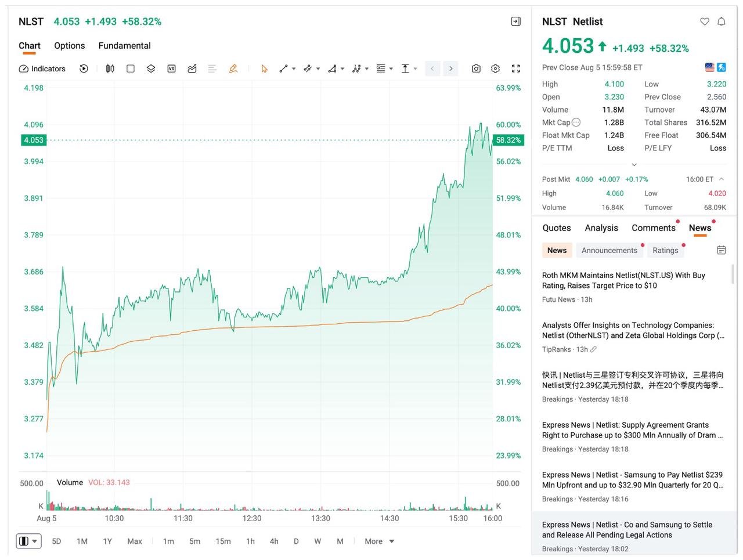Viewport: 743px width, 560px height.
Task: Click the square frame icon in toolbar
Action: (131, 68)
